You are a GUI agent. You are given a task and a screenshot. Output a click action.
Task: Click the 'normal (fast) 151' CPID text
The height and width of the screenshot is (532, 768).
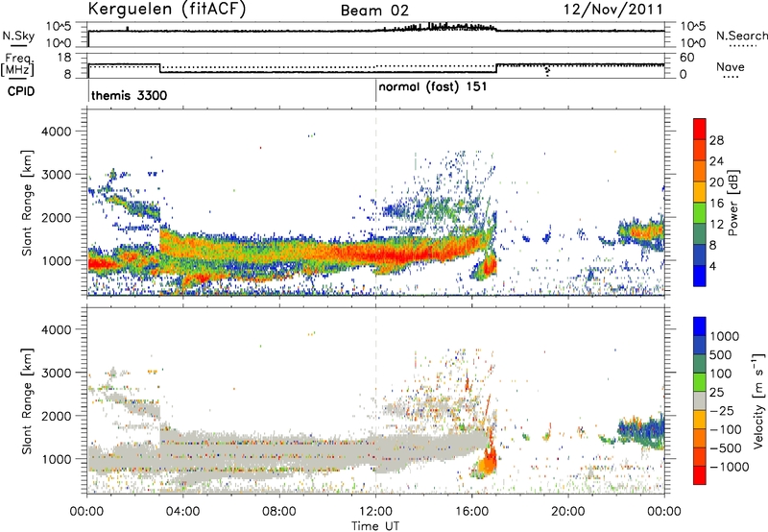coord(433,87)
